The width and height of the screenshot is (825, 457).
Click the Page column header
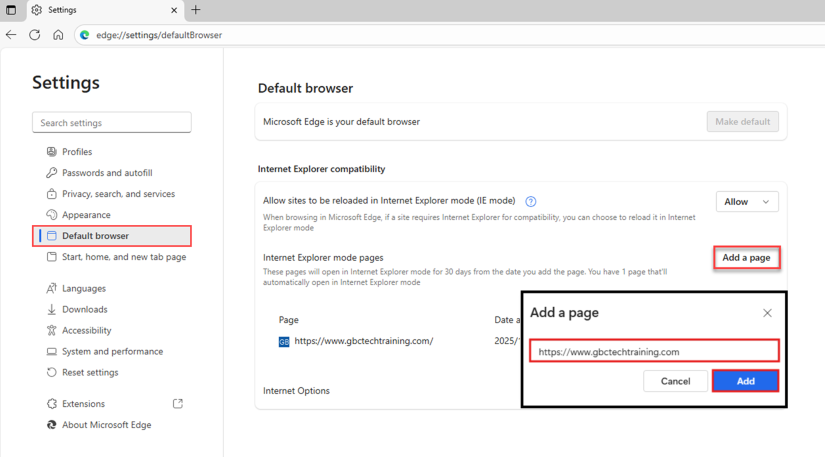[288, 320]
